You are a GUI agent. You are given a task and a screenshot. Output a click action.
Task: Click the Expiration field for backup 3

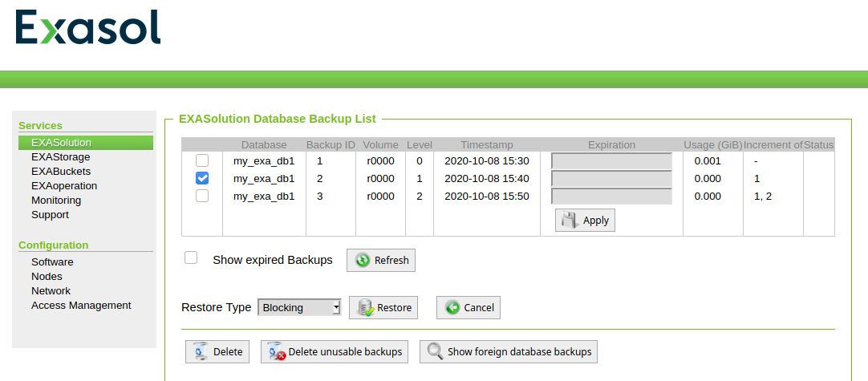612,197
